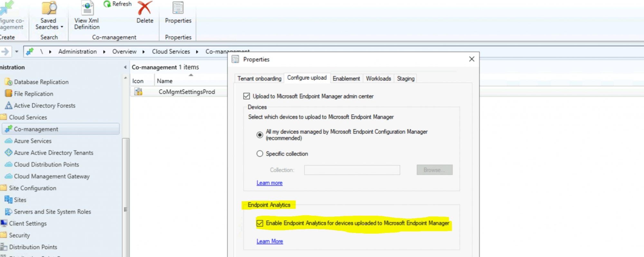The height and width of the screenshot is (257, 644).
Task: Select Distribution Points tree label
Action: [x=33, y=247]
